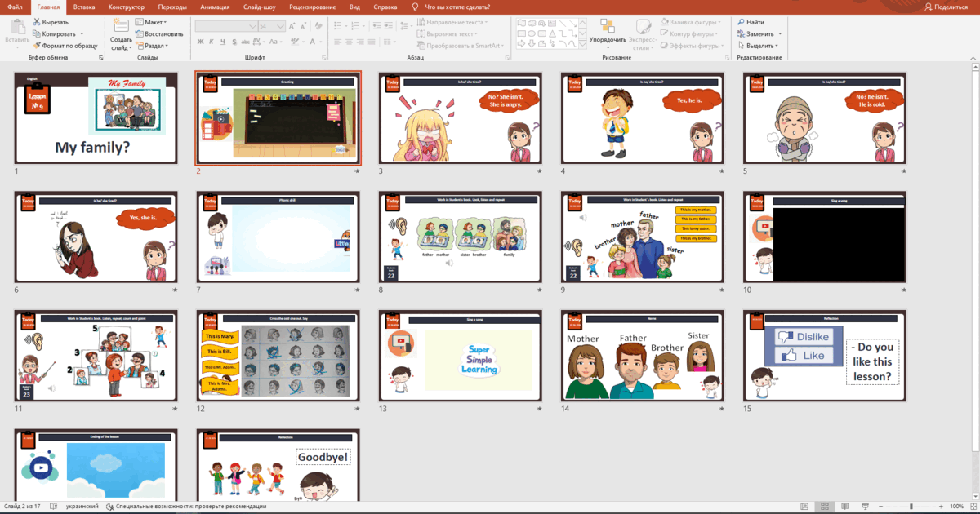Click the accessibility check icon in status bar

(x=109, y=507)
